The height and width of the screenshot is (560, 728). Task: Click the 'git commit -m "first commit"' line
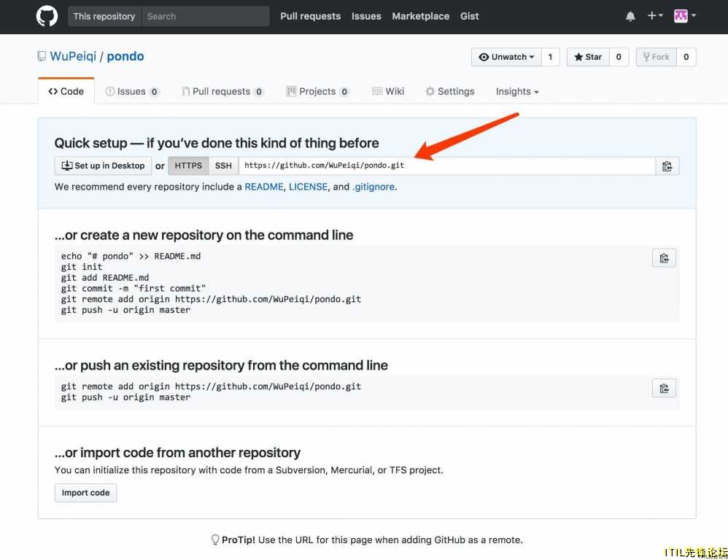(133, 288)
